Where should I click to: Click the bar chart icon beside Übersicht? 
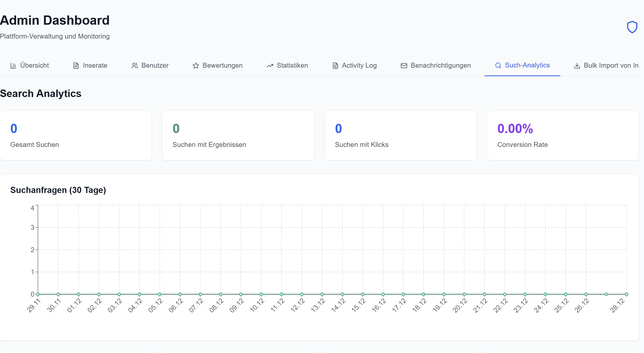pos(13,66)
